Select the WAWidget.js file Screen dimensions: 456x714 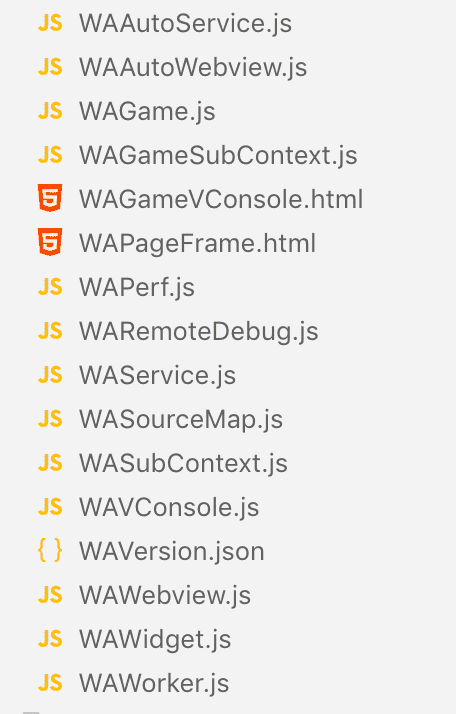tap(155, 639)
